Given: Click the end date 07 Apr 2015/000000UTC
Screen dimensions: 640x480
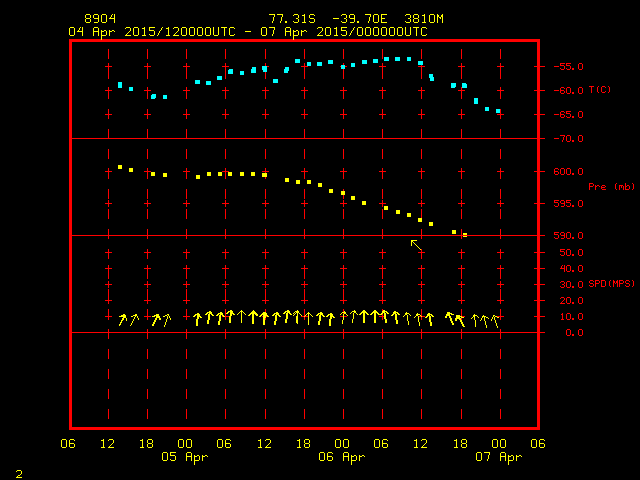Looking at the screenshot, I should coord(344,32).
